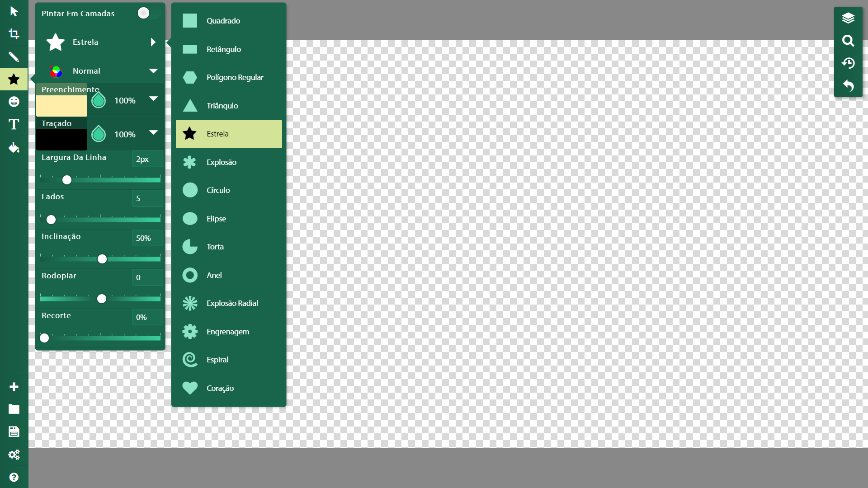The width and height of the screenshot is (868, 488).
Task: Select Estrela from shape menu
Action: [229, 133]
